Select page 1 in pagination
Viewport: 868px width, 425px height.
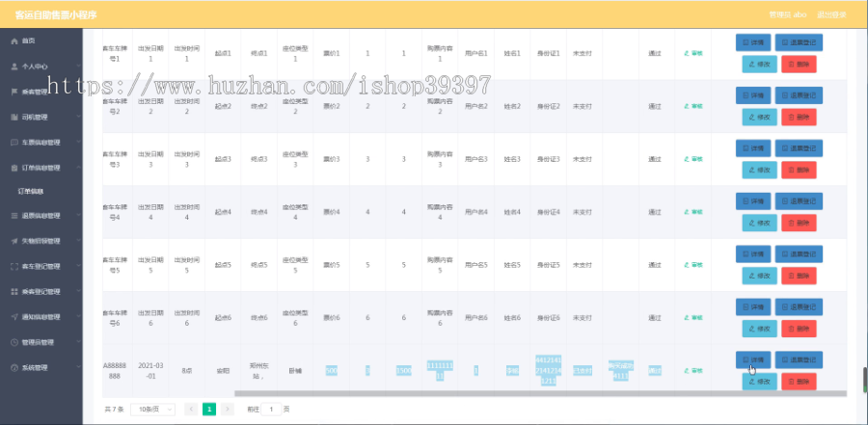click(x=209, y=410)
